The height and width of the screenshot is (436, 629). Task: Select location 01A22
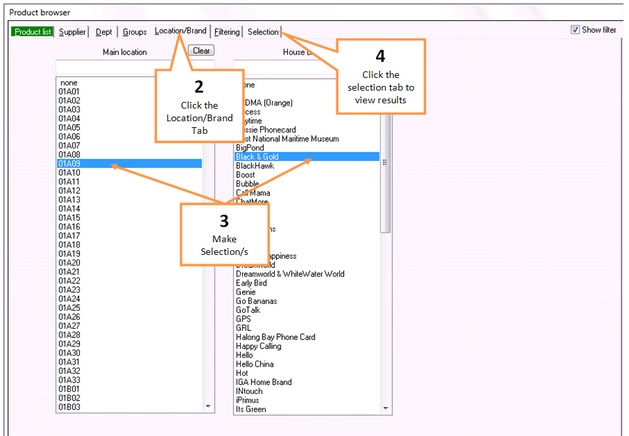[x=129, y=281]
